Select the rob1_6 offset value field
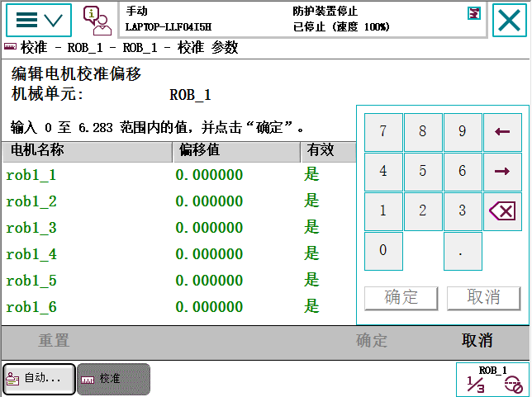 [209, 307]
